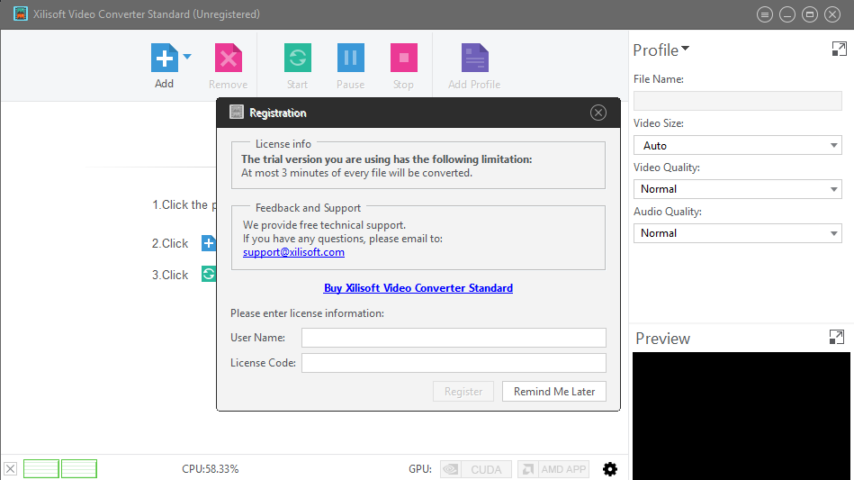Viewport: 854px width, 480px height.
Task: Maximize the Xilisoft window
Action: (x=810, y=15)
